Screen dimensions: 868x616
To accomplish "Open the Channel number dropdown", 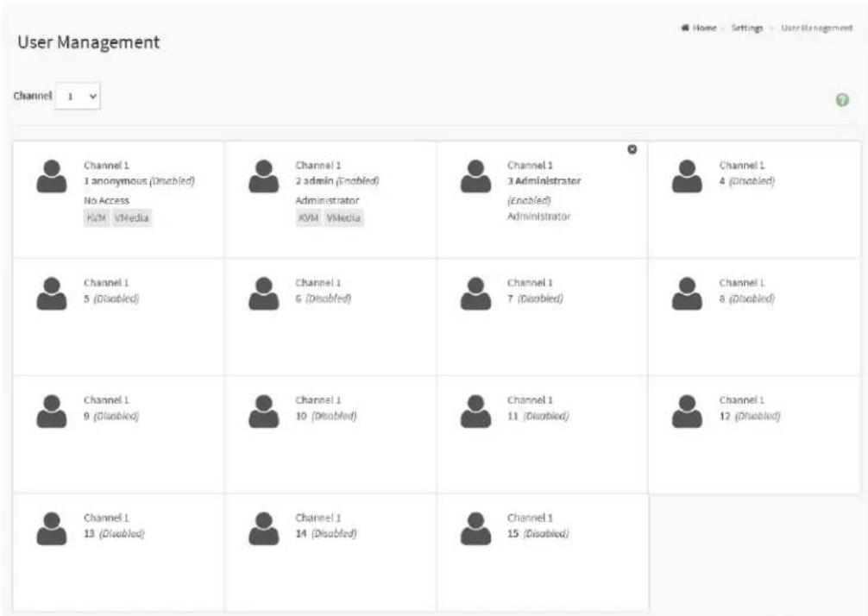I will pyautogui.click(x=78, y=97).
